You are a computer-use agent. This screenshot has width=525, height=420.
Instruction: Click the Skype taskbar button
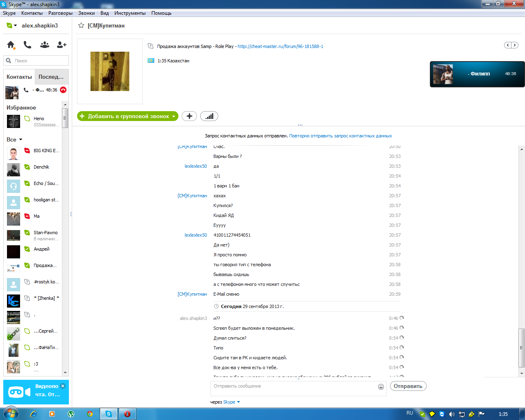click(x=109, y=414)
